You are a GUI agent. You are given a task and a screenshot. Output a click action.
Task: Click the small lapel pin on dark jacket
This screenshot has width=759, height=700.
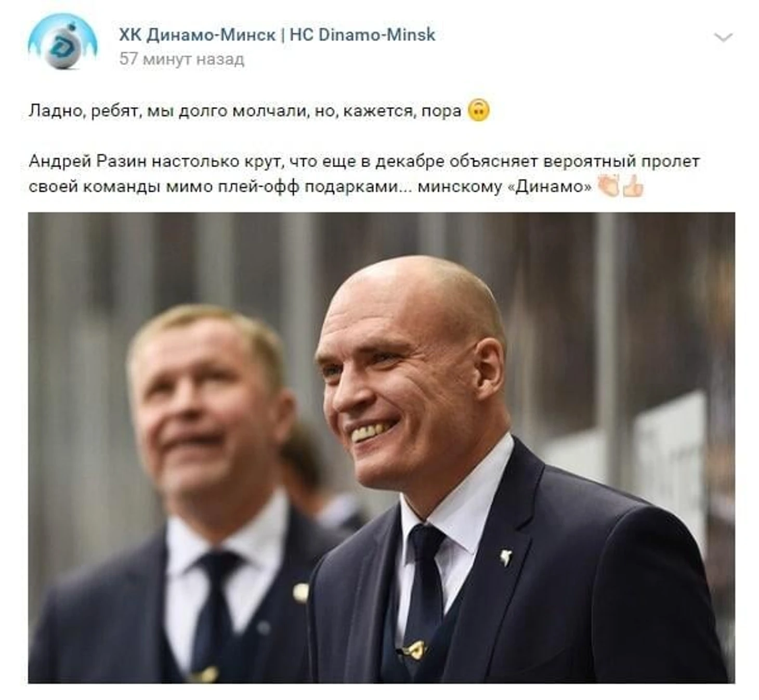click(506, 557)
